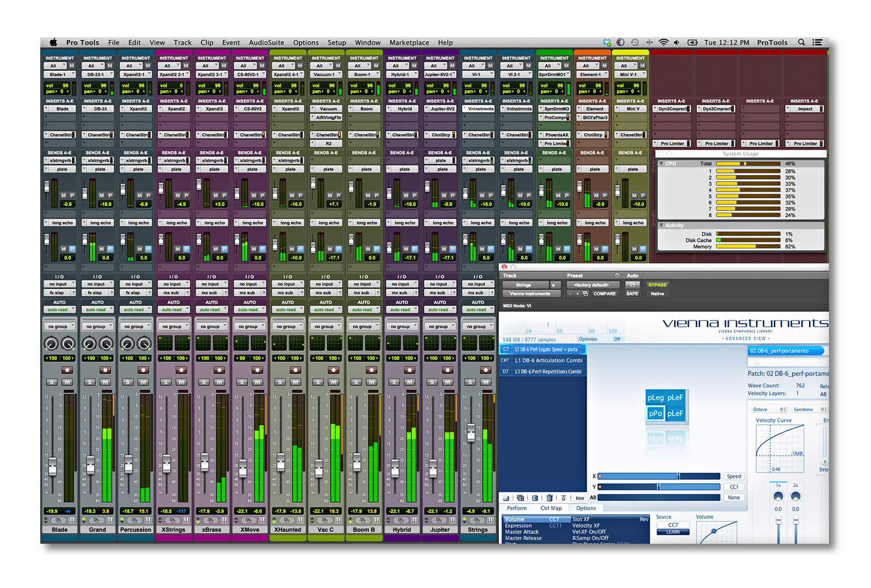Click the 'None' controller button for AB
The width and height of the screenshot is (871, 588).
734,497
